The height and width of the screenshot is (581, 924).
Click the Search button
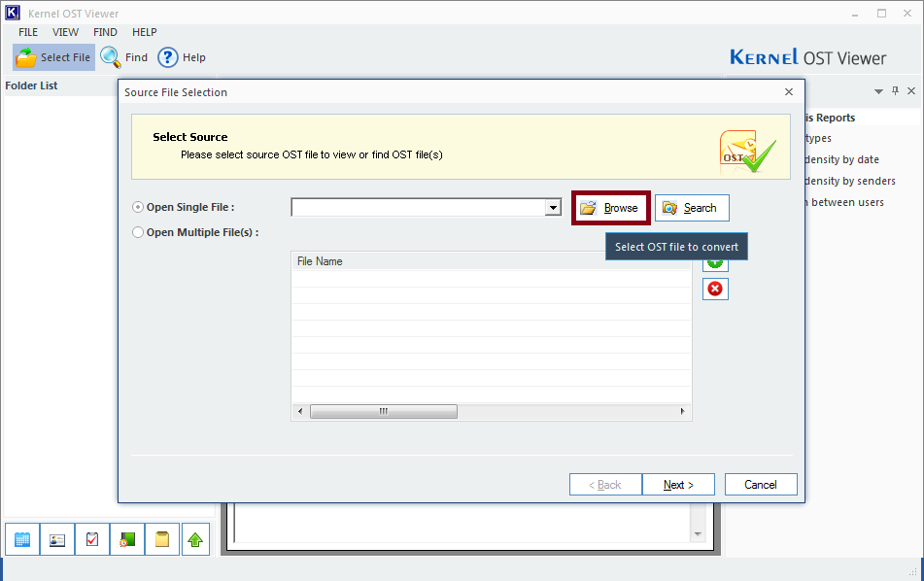tap(692, 208)
